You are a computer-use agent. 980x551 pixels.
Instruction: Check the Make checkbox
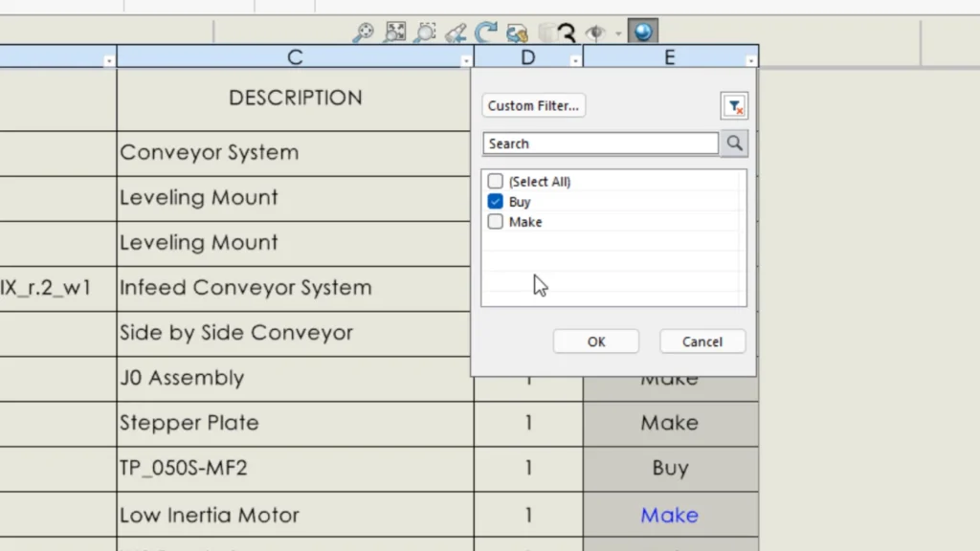(x=495, y=222)
